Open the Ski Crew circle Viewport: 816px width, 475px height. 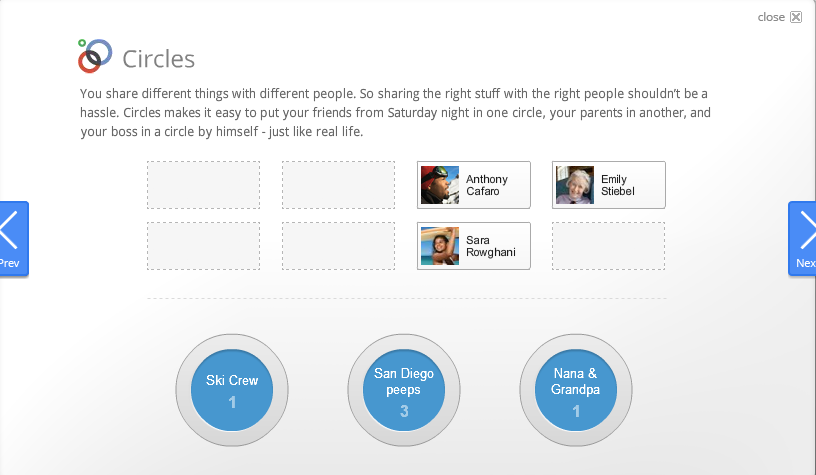click(232, 390)
